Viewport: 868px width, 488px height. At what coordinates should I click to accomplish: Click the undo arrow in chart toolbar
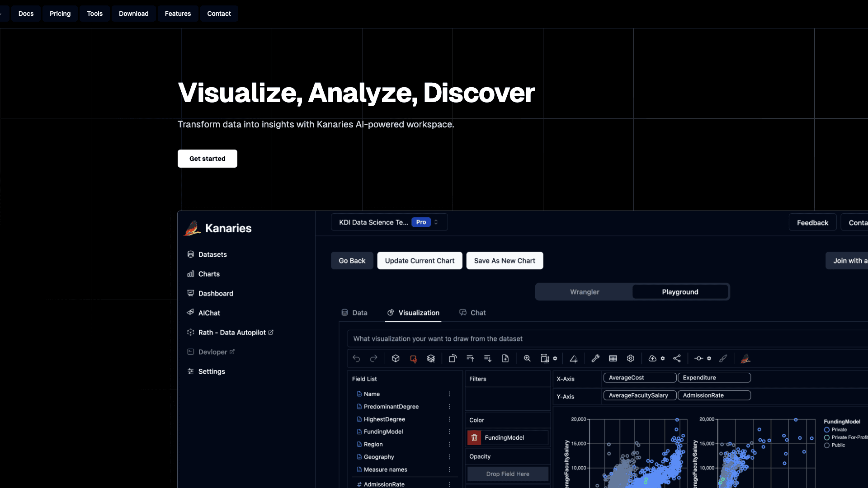click(x=356, y=358)
